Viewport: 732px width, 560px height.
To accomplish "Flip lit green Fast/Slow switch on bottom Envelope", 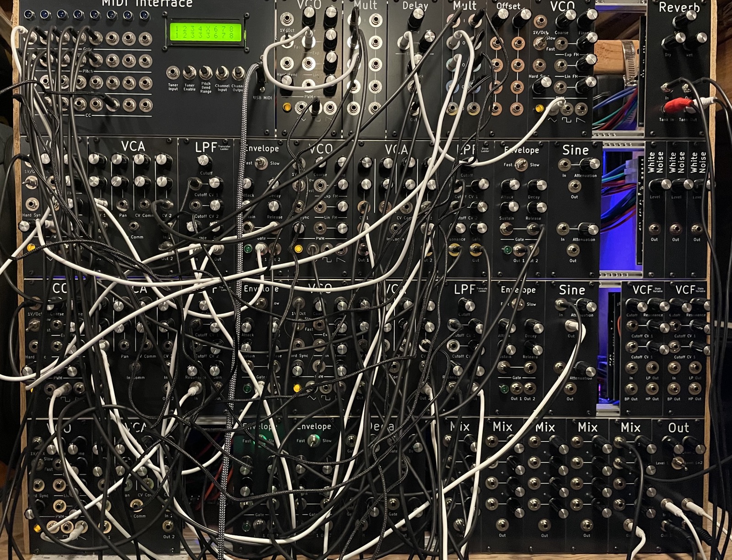I will pos(313,440).
